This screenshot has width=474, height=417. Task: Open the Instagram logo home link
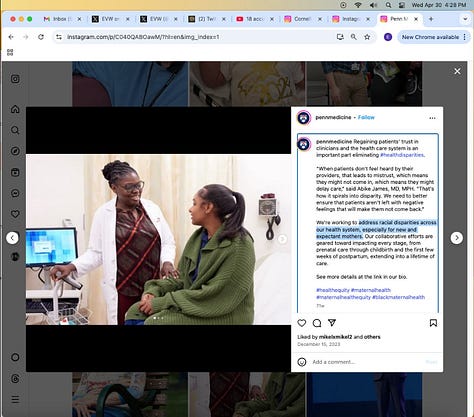[x=15, y=79]
